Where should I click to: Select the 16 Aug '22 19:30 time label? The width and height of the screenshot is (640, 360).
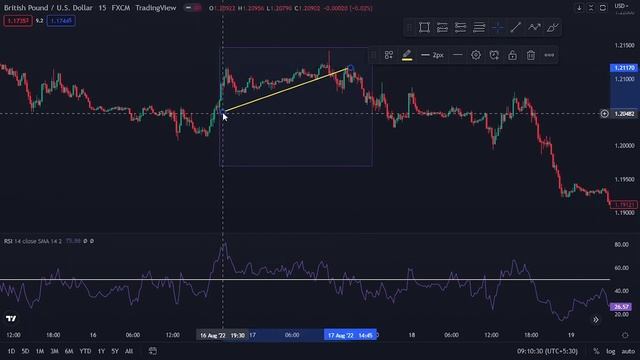pos(222,336)
